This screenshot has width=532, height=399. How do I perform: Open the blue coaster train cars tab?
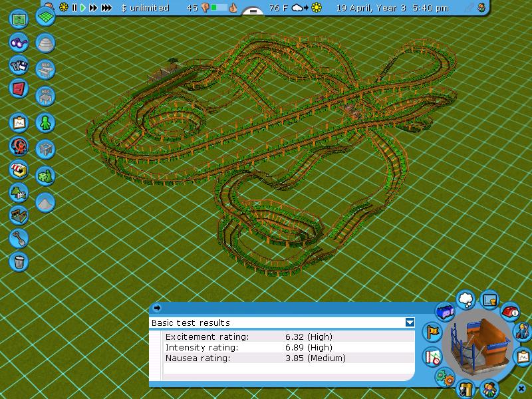[445, 311]
